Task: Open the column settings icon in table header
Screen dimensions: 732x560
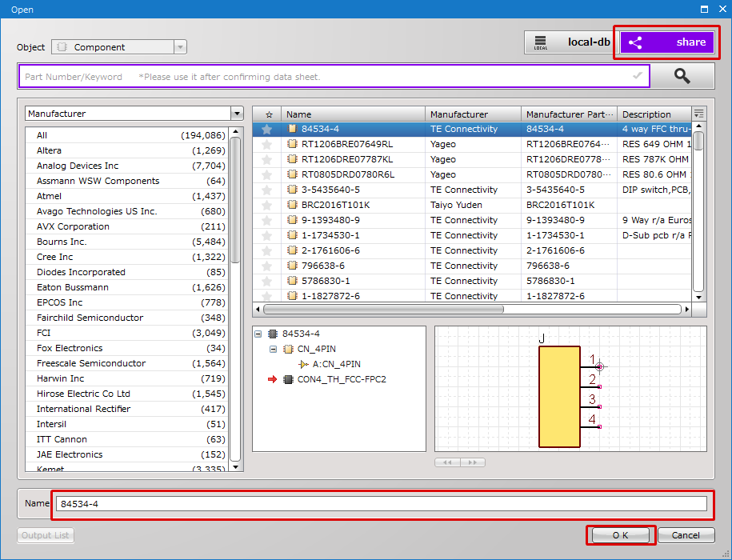Action: pos(699,114)
